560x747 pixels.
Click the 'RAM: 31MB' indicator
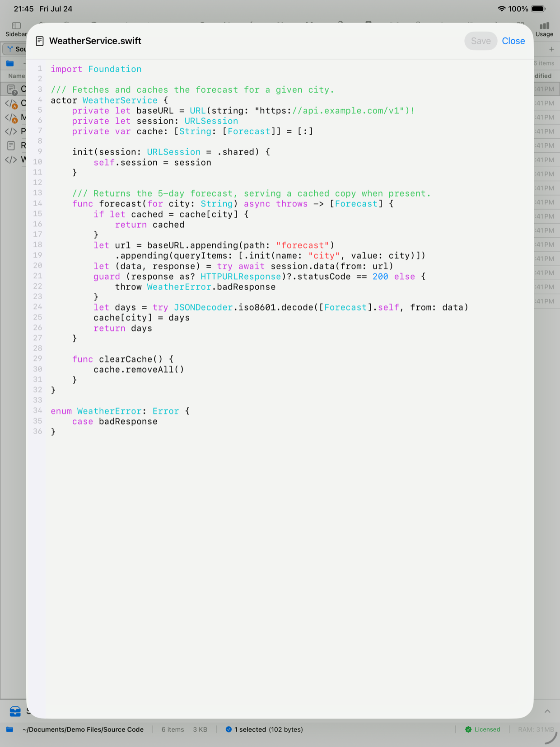(x=536, y=729)
